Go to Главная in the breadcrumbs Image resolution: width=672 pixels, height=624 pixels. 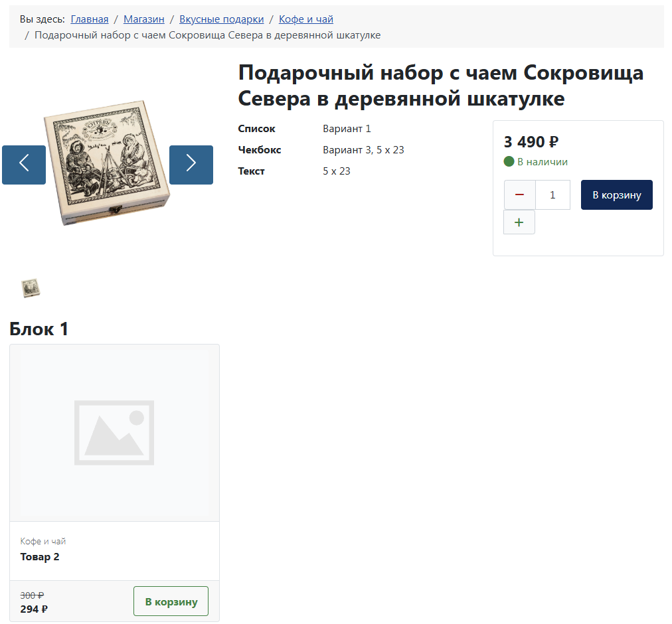click(90, 19)
